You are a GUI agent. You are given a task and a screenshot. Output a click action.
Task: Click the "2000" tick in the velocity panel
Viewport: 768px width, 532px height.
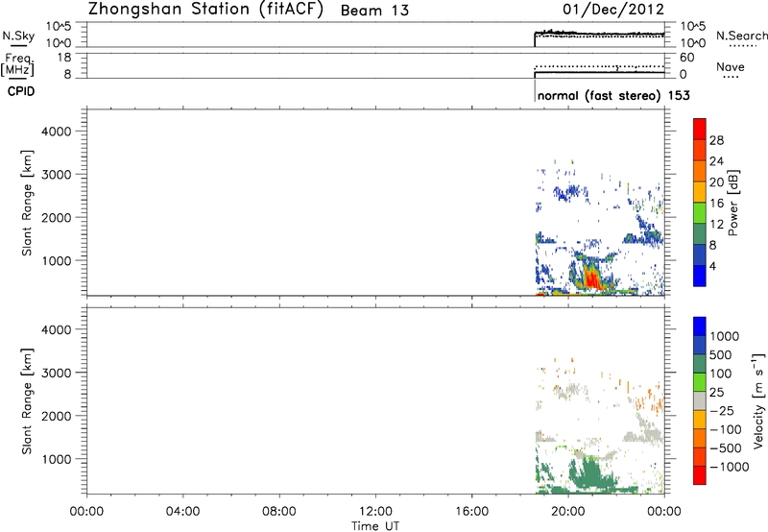coord(57,416)
